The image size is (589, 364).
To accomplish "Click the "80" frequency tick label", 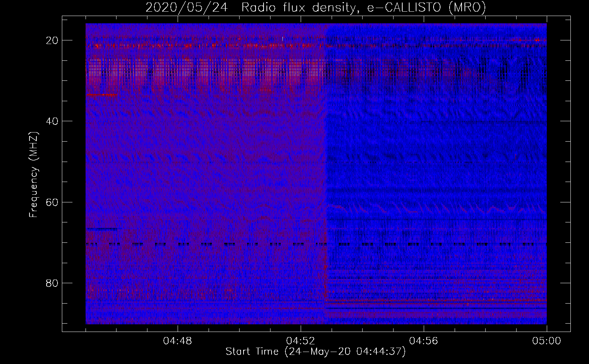I will [x=52, y=283].
